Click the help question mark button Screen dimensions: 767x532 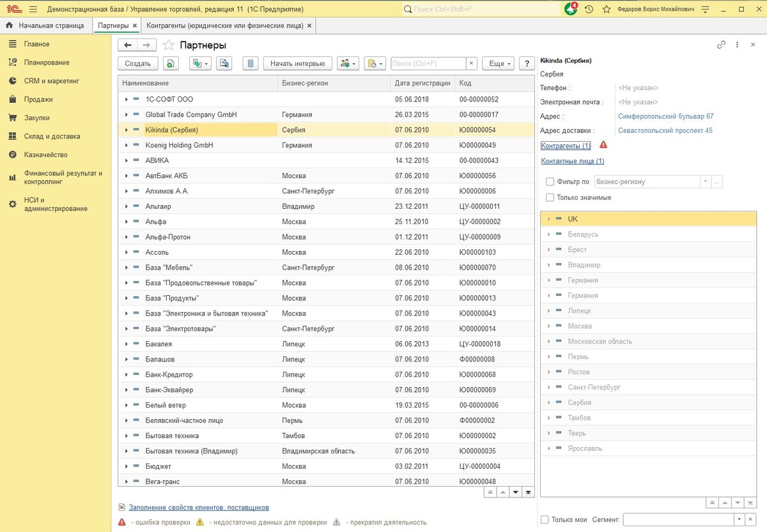(x=527, y=63)
